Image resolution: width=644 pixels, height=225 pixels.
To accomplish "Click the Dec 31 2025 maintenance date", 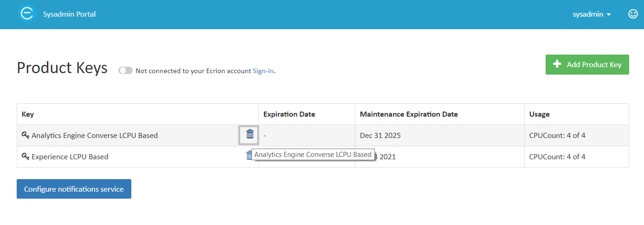I will point(380,136).
